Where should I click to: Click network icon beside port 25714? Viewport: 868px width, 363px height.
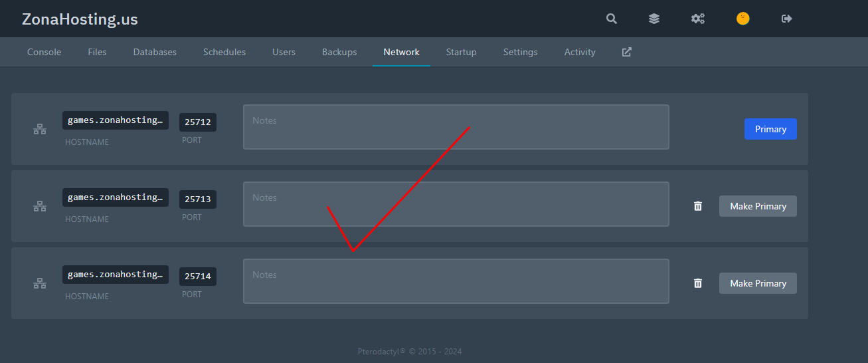pyautogui.click(x=40, y=284)
